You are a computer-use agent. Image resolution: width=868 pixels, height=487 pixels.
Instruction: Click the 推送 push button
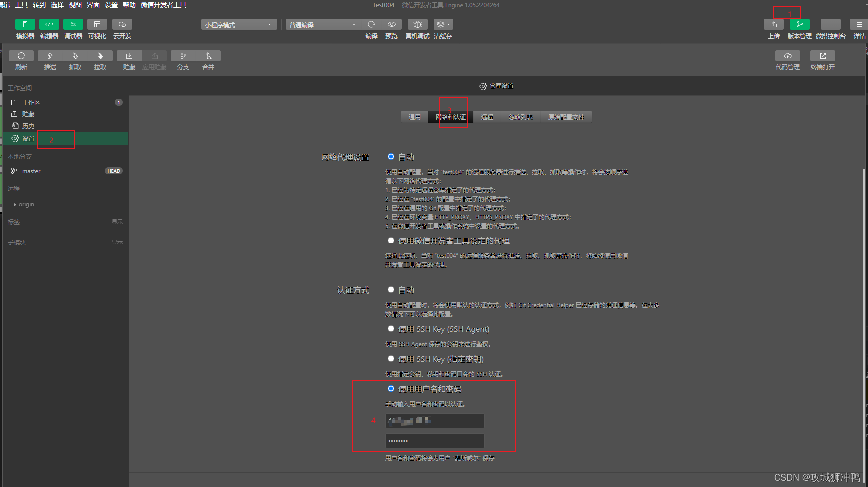click(50, 56)
